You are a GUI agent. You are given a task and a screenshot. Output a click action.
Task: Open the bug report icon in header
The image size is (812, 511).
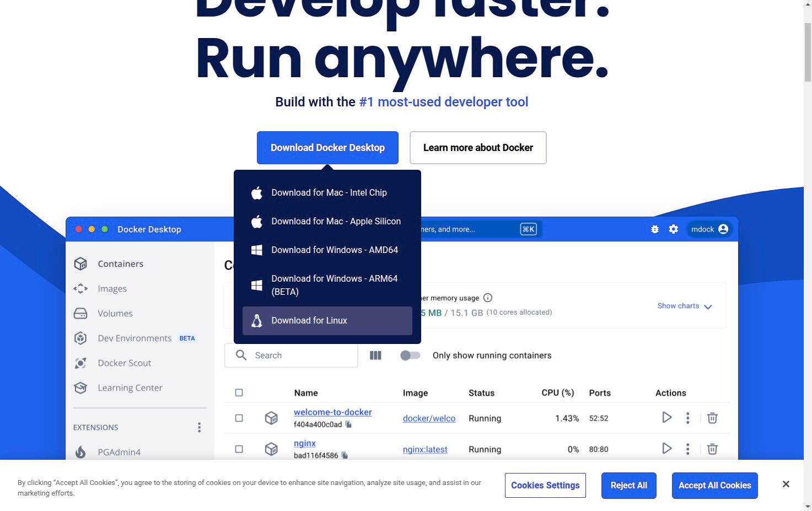[x=655, y=229]
